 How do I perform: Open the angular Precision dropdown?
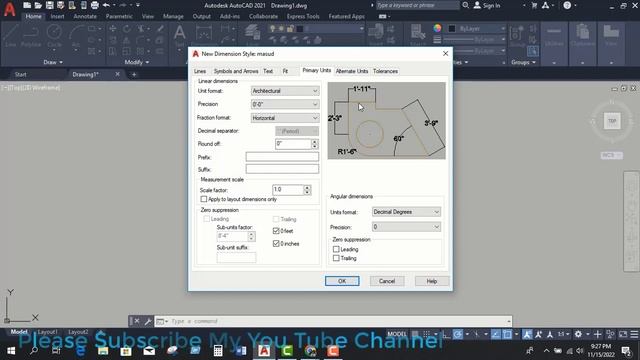406,227
